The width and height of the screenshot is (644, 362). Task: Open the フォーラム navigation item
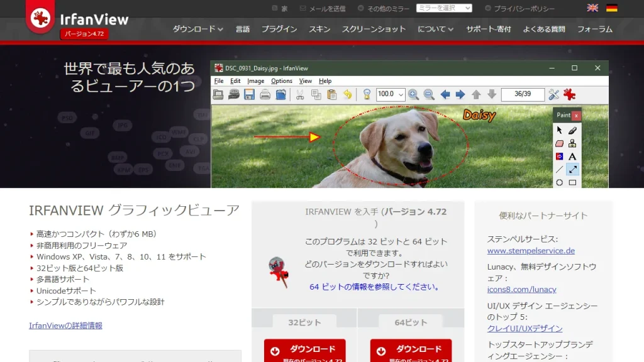click(x=595, y=29)
